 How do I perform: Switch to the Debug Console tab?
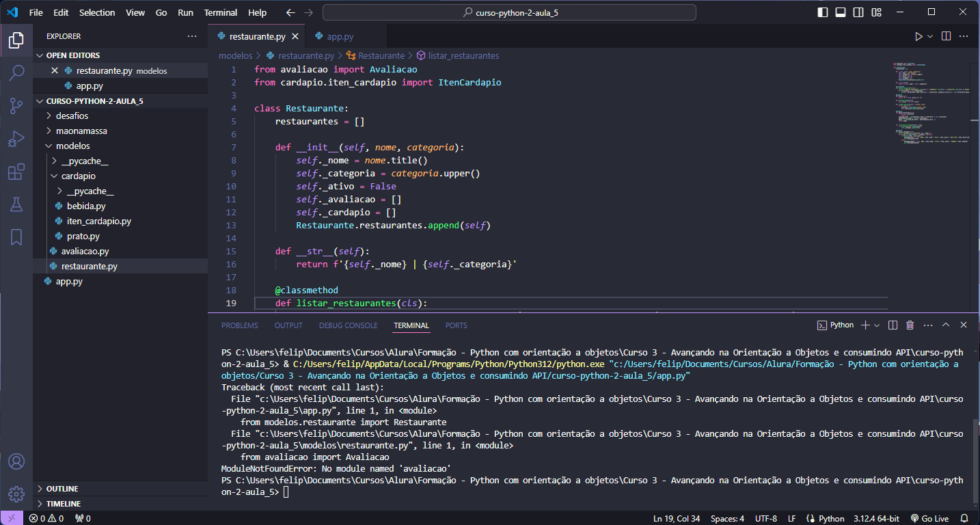pyautogui.click(x=348, y=325)
